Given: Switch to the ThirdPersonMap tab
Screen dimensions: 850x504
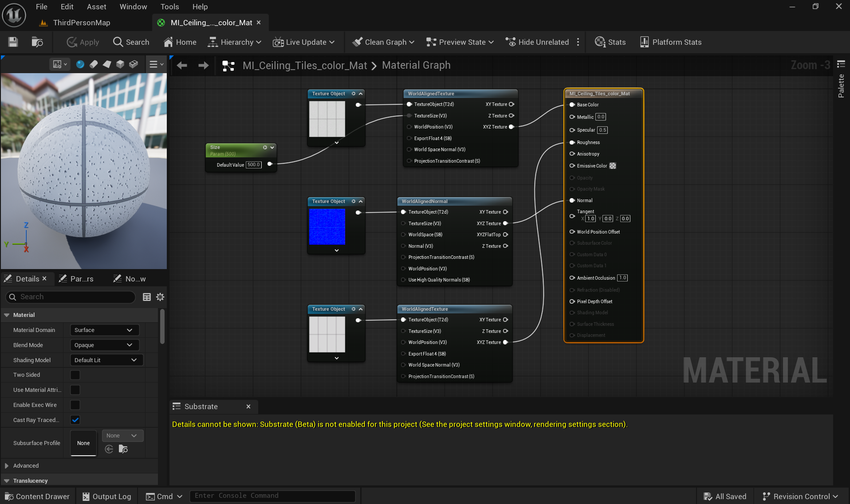Looking at the screenshot, I should (x=81, y=23).
